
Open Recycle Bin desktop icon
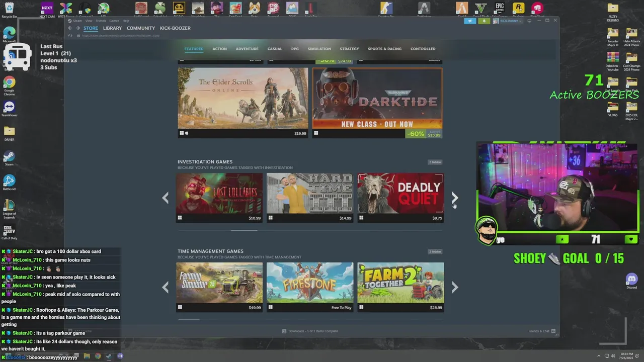point(9,10)
